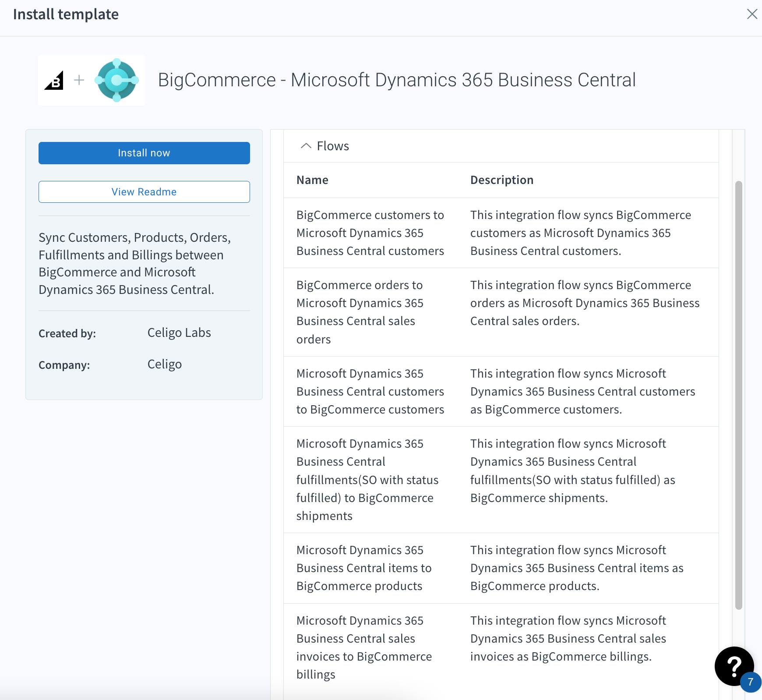Click the 'BigCommerce customers to Microsoft Dynamics 365' flow name
Screen dimensions: 762x700
370,233
